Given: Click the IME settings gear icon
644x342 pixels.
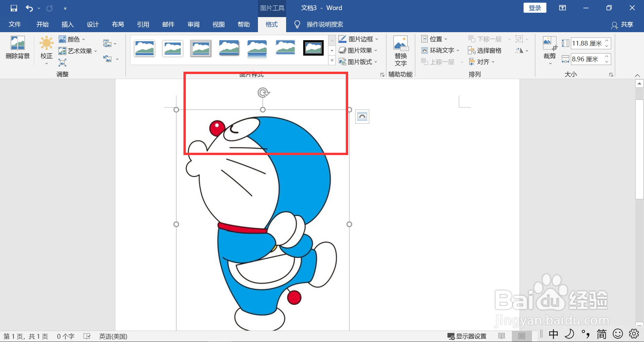Looking at the screenshot, I should (634, 334).
